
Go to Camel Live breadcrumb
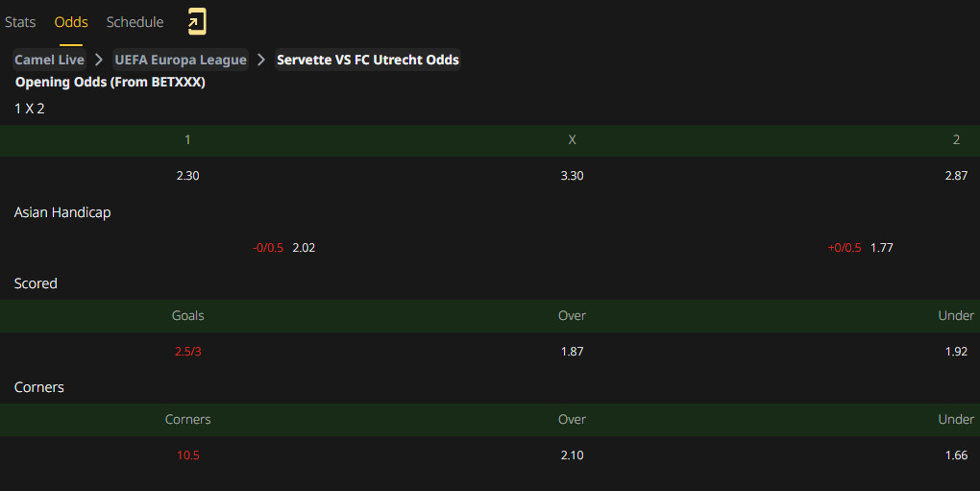coord(49,60)
